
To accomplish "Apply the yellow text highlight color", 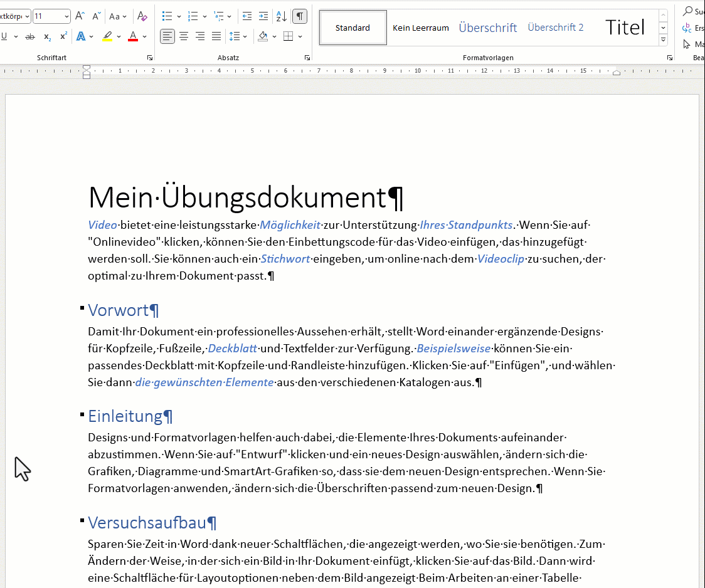I will tap(107, 36).
